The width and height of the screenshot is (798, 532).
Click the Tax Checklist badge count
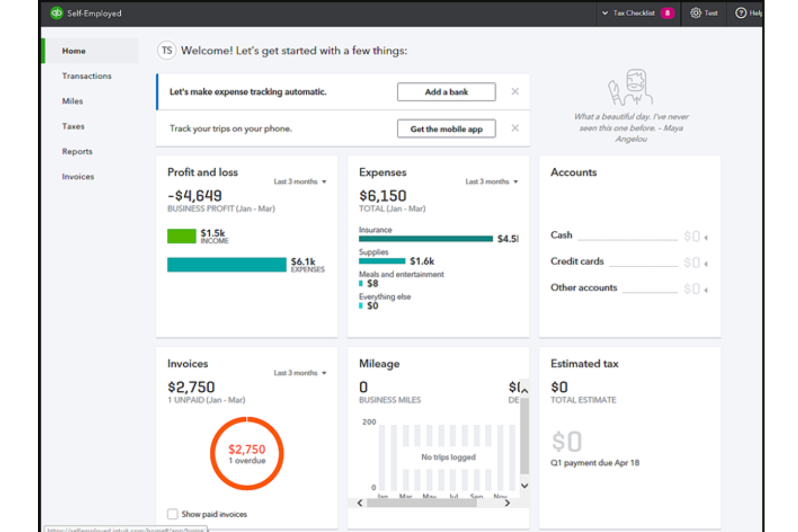(x=667, y=13)
